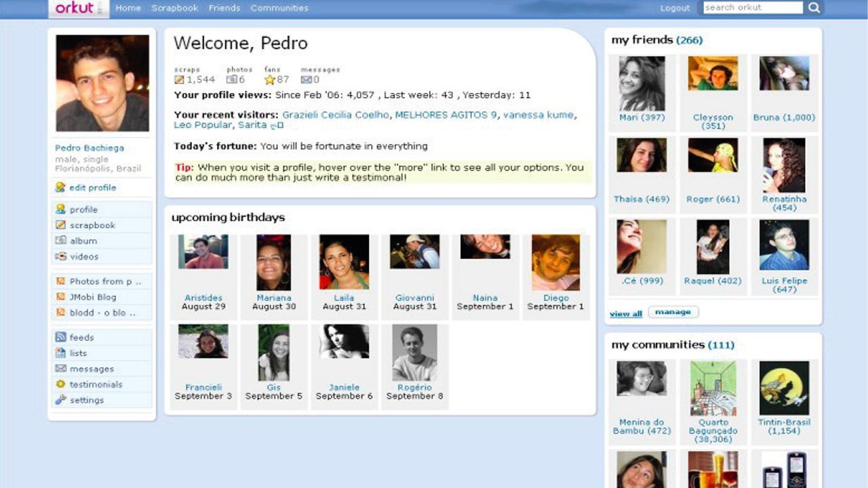Viewport: 868px width, 488px height.
Task: Open the Communities top navigation item
Action: (x=279, y=8)
